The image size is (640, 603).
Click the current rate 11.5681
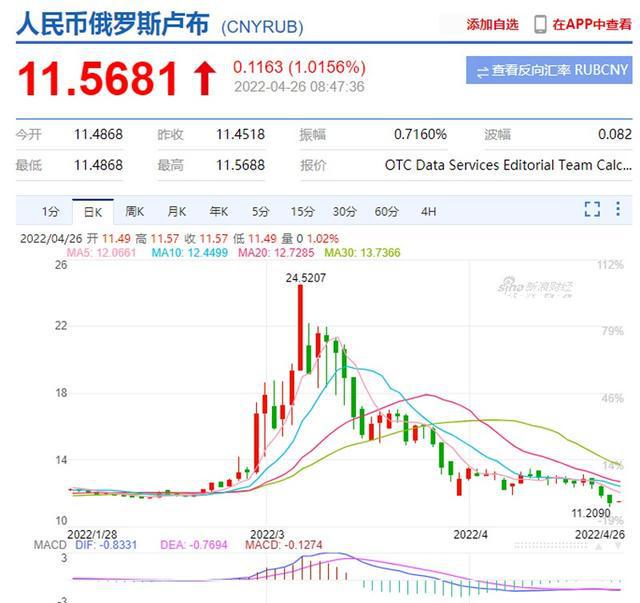[x=98, y=79]
